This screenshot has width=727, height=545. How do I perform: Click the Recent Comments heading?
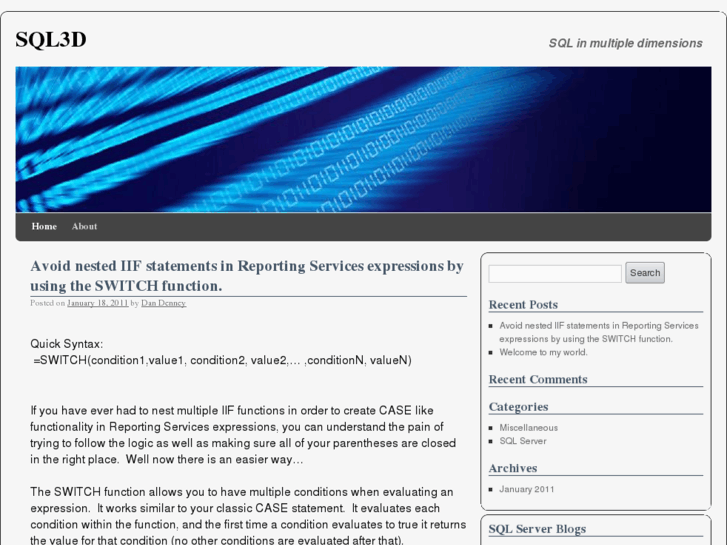(538, 379)
